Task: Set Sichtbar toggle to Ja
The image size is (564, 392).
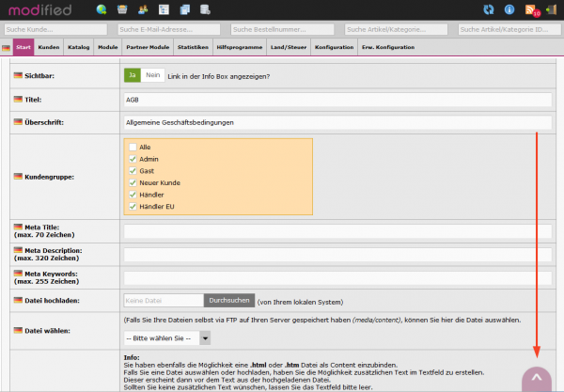Action: click(133, 75)
